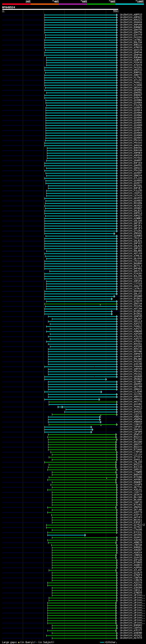
Task: Select the UniRef100_Q1KSI5 entry
Action: pos(131,50)
